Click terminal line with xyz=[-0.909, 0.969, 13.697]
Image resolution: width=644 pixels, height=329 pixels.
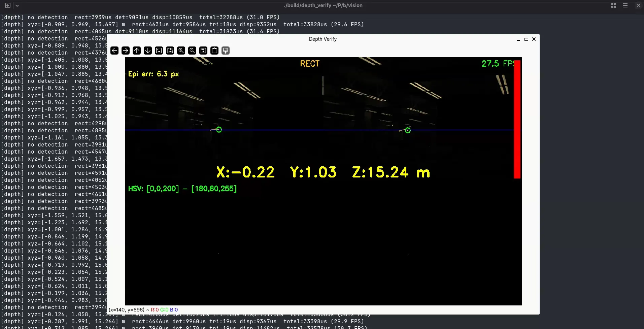(182, 24)
